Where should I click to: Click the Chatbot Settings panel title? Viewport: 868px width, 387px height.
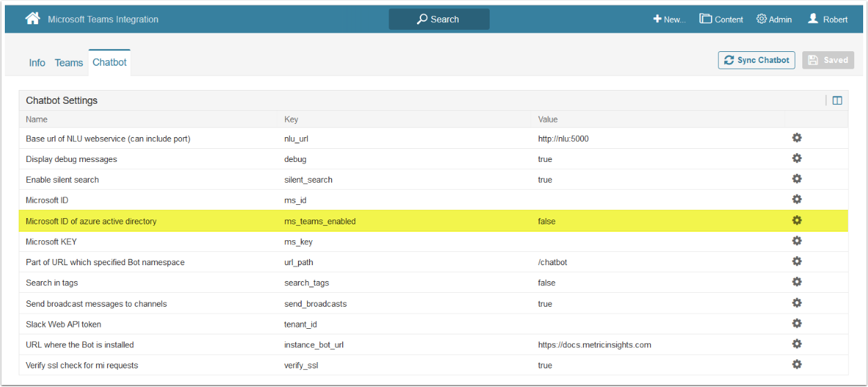click(x=62, y=100)
